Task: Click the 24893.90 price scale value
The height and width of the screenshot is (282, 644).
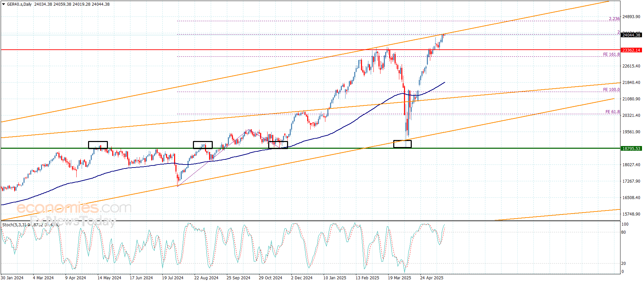Action: pyautogui.click(x=631, y=17)
